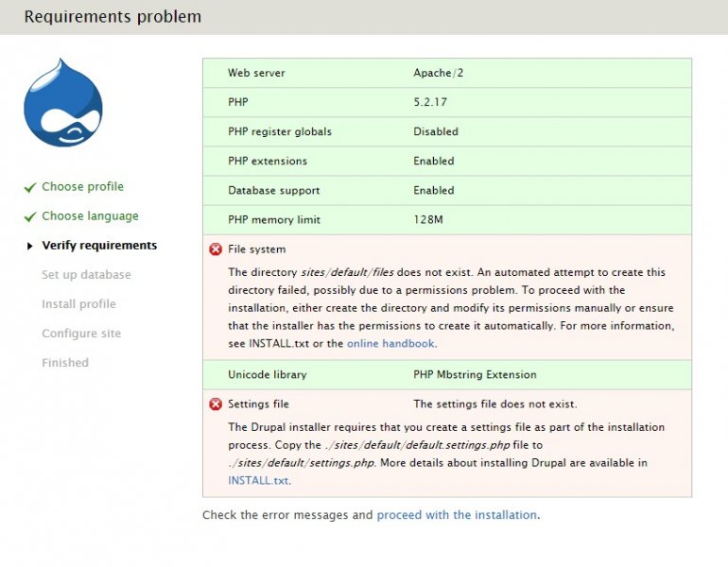Click the PHP register globals label
The width and height of the screenshot is (728, 567).
point(280,131)
